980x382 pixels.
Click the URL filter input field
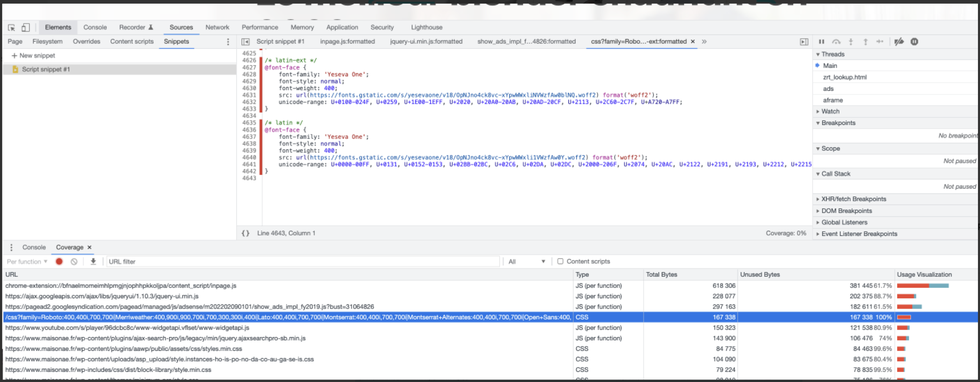click(303, 262)
